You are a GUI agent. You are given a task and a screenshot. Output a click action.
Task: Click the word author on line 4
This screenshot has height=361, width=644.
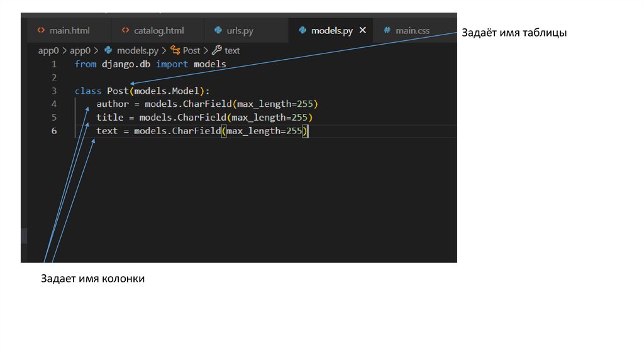113,104
